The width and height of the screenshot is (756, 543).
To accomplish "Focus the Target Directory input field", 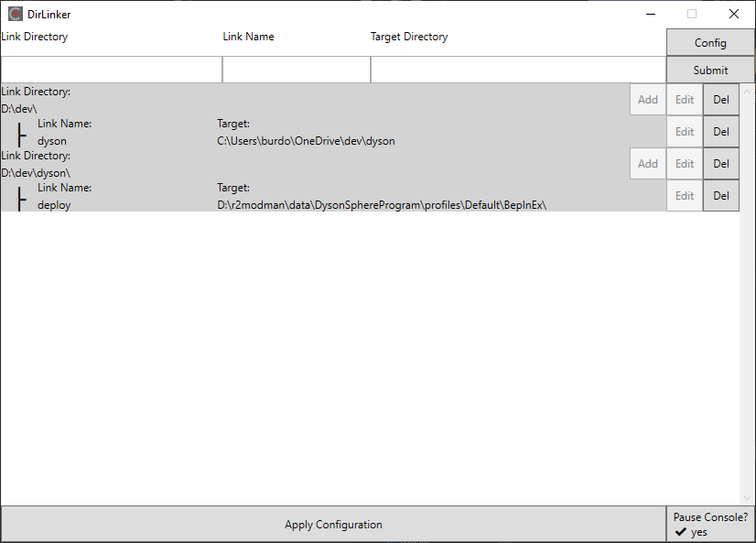I will (518, 70).
